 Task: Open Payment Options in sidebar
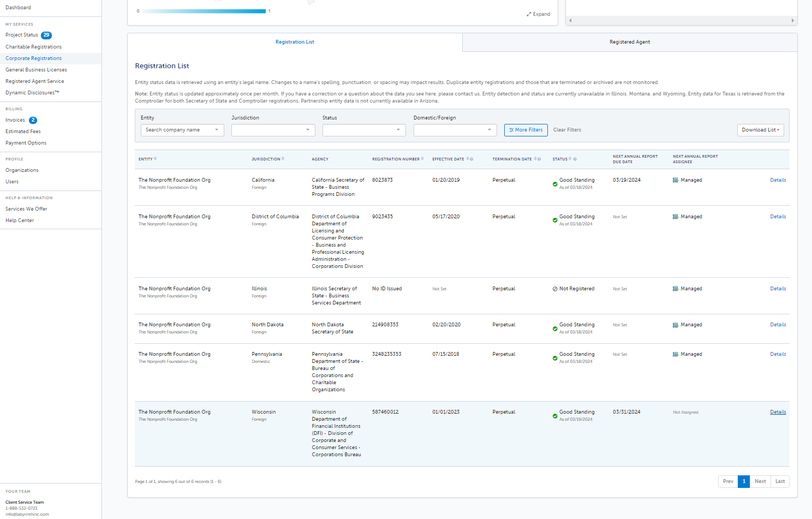pos(26,143)
